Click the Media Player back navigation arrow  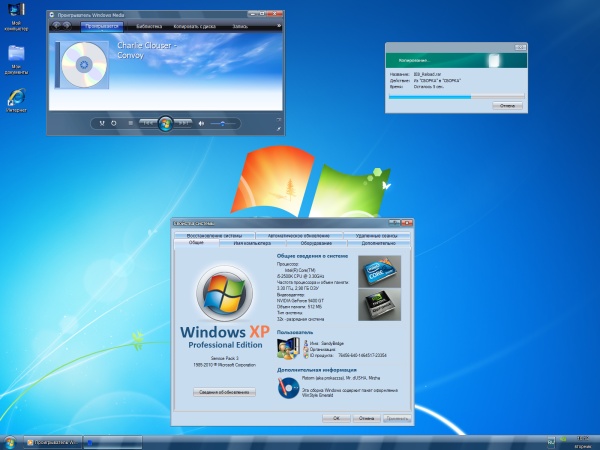56,25
